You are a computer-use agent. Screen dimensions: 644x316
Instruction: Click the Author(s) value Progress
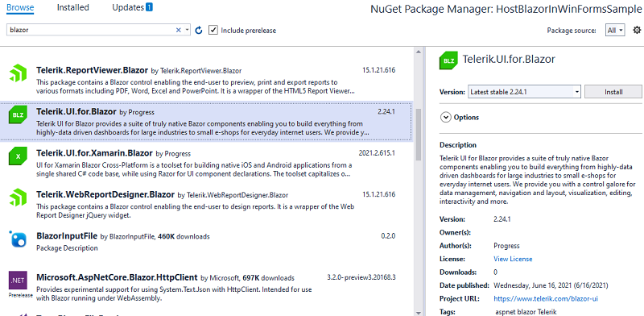click(506, 246)
